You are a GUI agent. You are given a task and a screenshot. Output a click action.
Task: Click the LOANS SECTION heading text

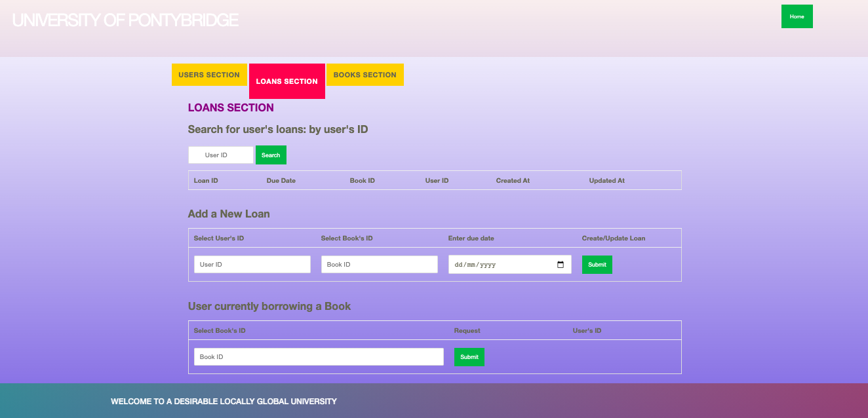pos(230,107)
